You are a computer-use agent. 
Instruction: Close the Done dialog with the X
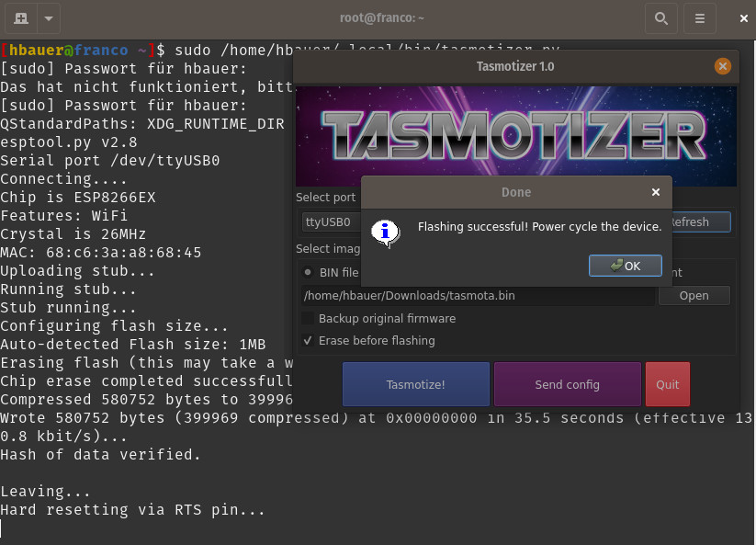[x=655, y=192]
